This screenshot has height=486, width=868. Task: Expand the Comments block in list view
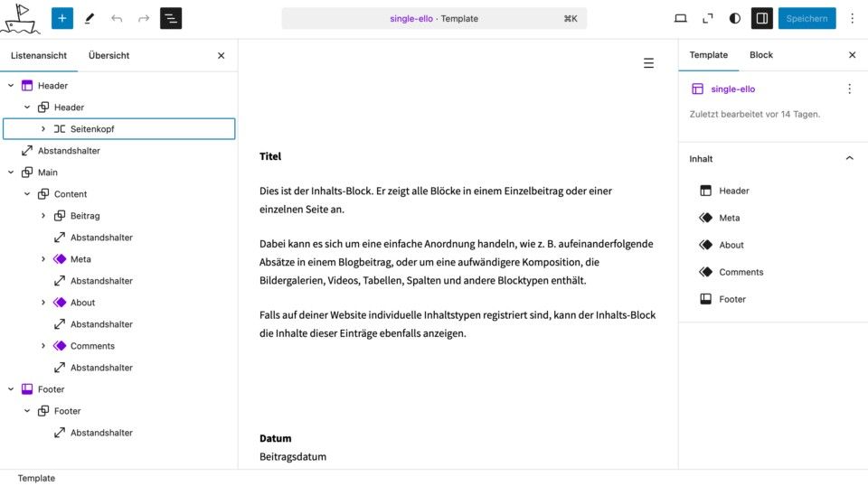coord(43,346)
